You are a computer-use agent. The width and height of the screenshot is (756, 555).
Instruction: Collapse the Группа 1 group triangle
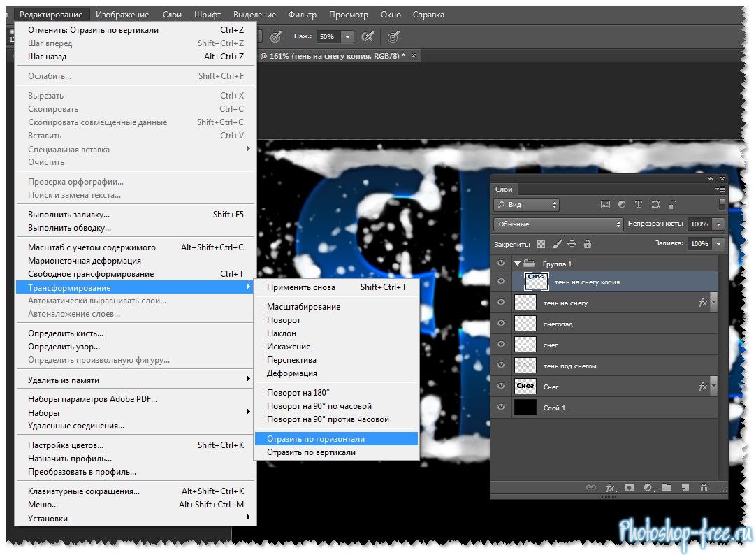[517, 264]
